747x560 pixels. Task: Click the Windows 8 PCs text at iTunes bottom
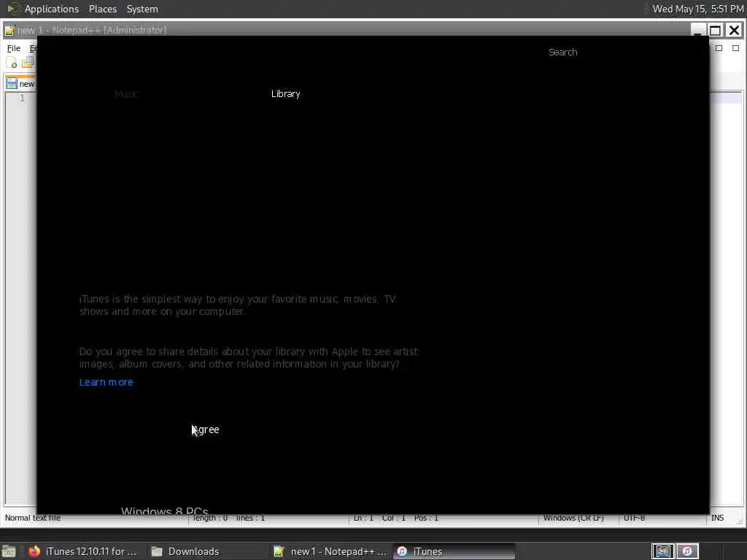pyautogui.click(x=164, y=510)
